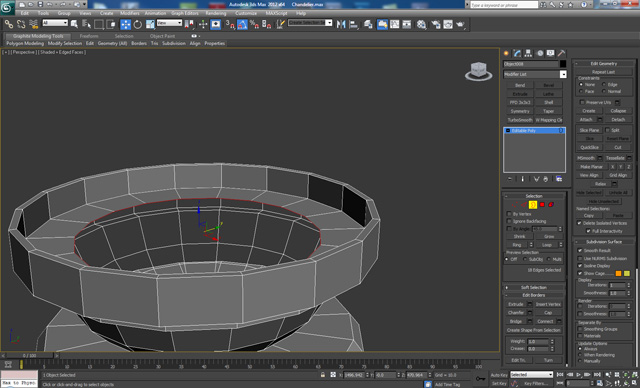Toggle Full Interactivity checkbox
The height and width of the screenshot is (388, 640).
pyautogui.click(x=588, y=231)
